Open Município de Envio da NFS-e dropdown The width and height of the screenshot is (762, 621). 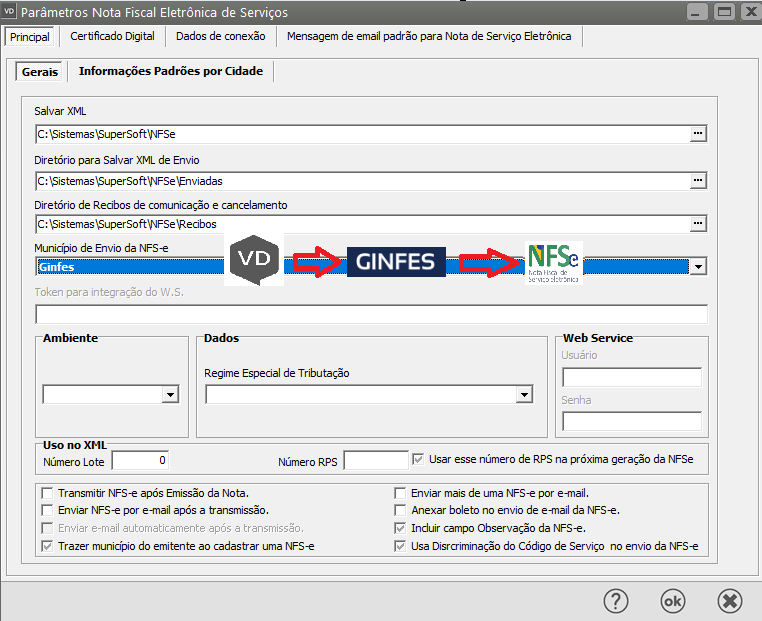click(698, 267)
